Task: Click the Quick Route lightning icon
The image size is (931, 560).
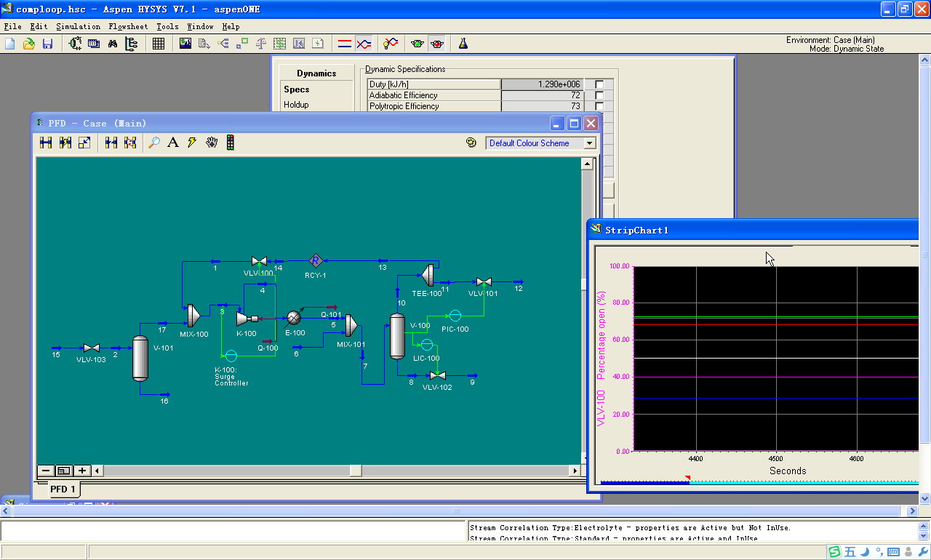Action: click(x=192, y=143)
